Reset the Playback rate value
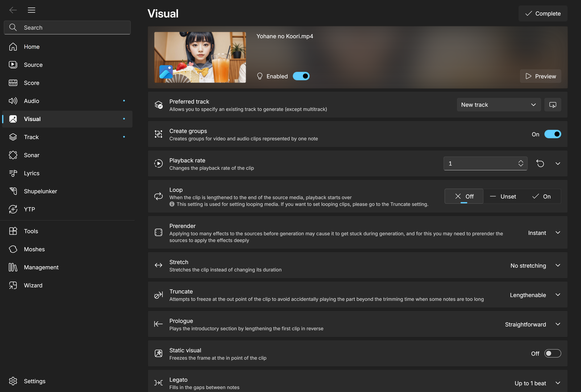 (x=540, y=163)
